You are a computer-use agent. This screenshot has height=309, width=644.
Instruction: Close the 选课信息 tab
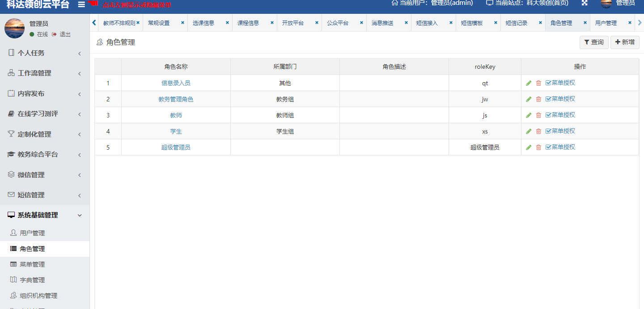pos(227,23)
